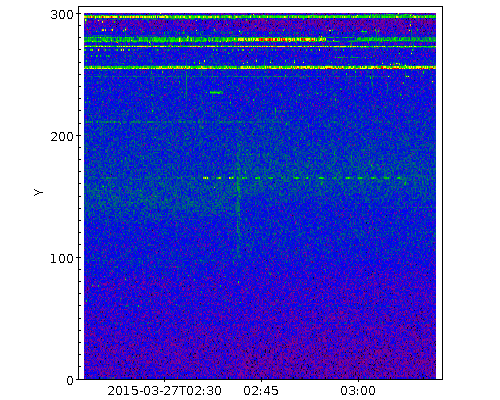500x400 pixels.
Task: Click the 200 value on Y axis
Action: pyautogui.click(x=62, y=137)
